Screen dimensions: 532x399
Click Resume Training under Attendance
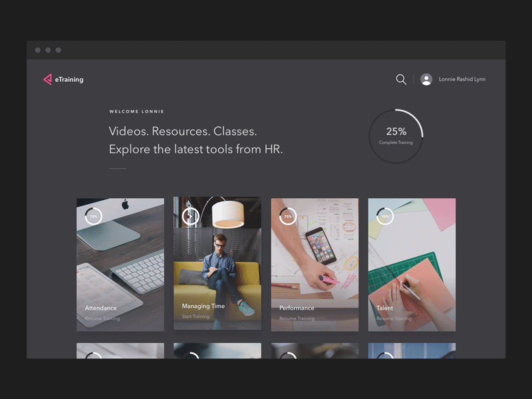click(102, 319)
